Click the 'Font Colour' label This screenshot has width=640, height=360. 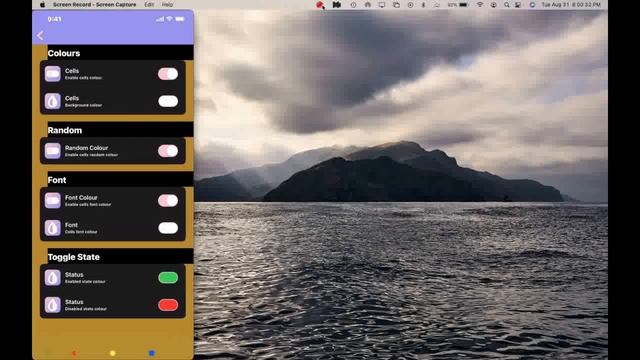81,198
